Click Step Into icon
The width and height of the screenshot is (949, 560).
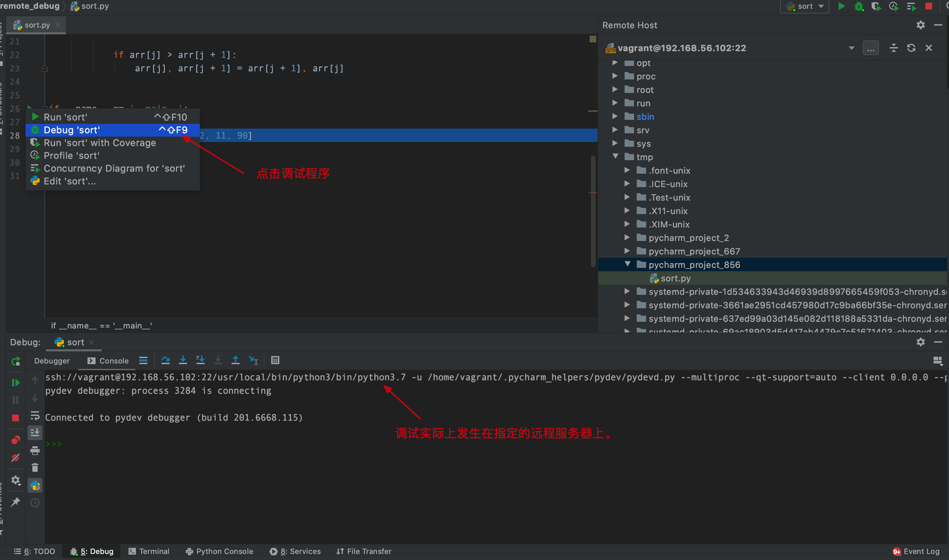[x=183, y=360]
